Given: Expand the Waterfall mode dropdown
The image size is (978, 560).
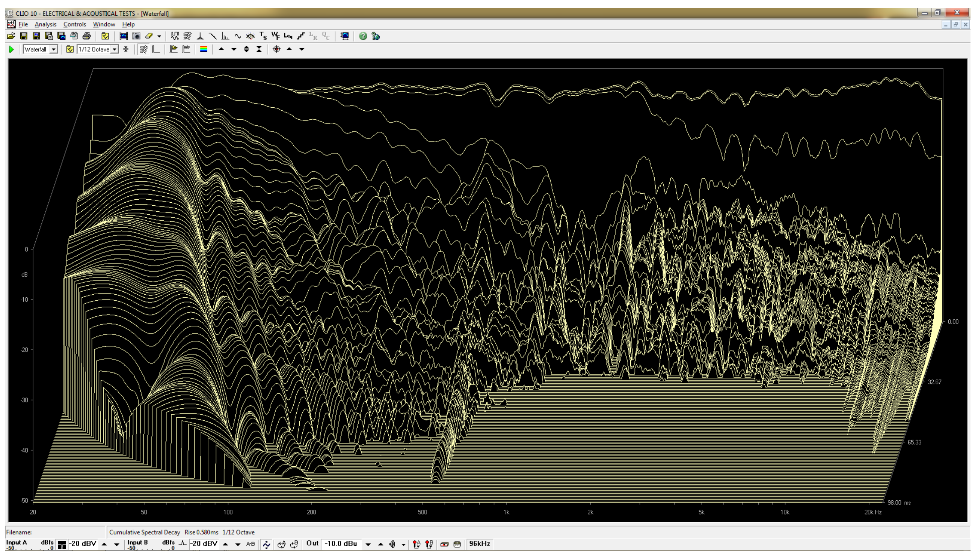Looking at the screenshot, I should [54, 49].
